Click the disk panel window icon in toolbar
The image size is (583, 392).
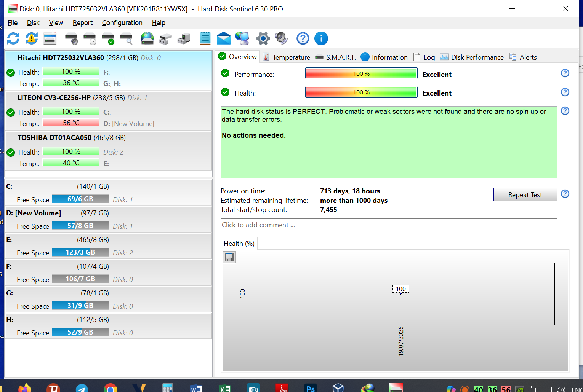click(x=50, y=38)
